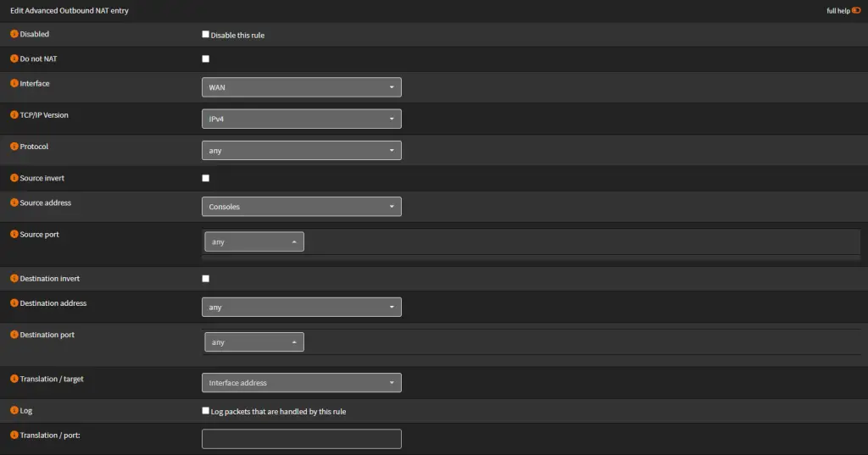This screenshot has height=455, width=868.
Task: Expand the TCP/IP Version IPv4 dropdown
Action: tap(301, 119)
